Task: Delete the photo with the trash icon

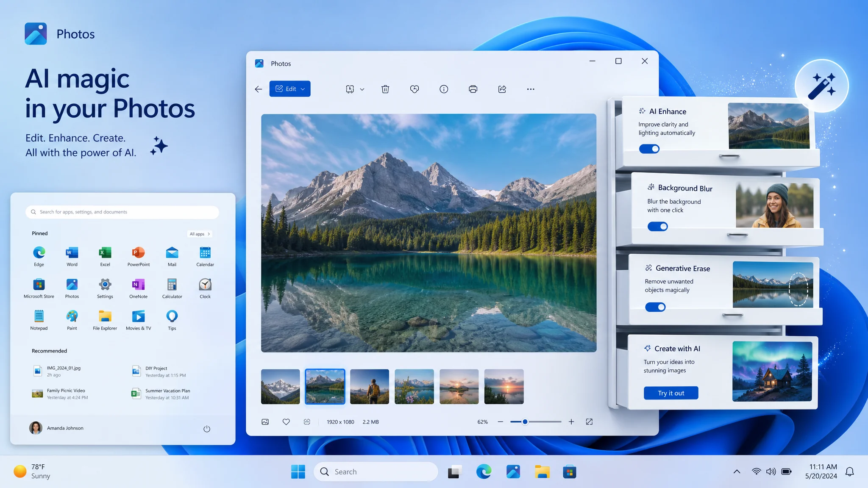Action: point(385,89)
